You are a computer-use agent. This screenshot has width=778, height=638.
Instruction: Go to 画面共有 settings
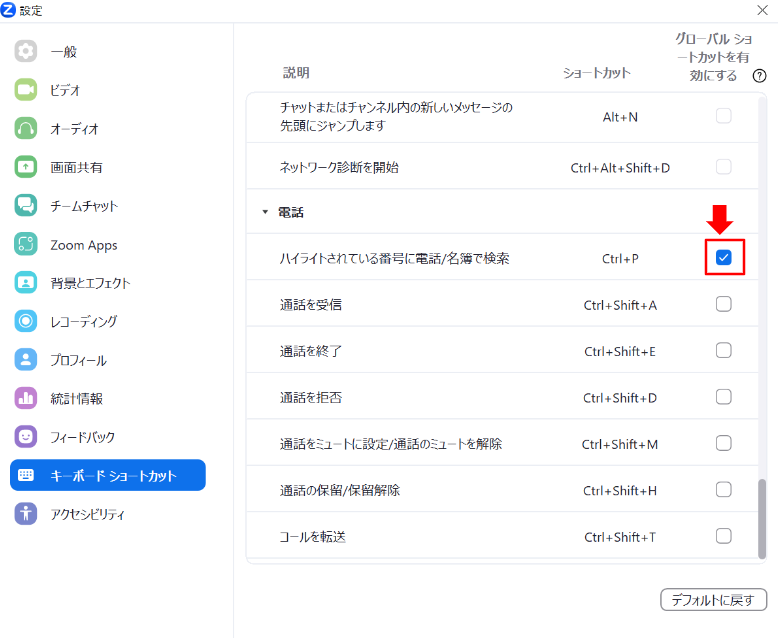click(x=108, y=167)
